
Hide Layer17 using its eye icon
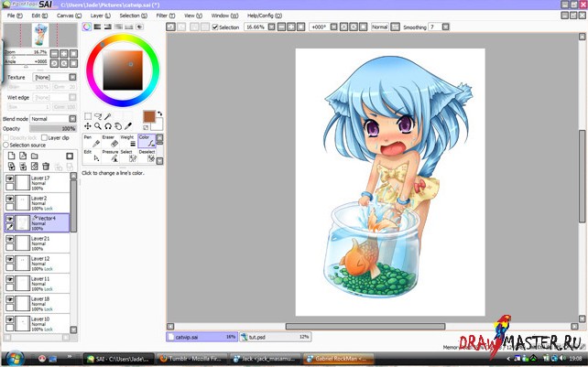tap(10, 178)
